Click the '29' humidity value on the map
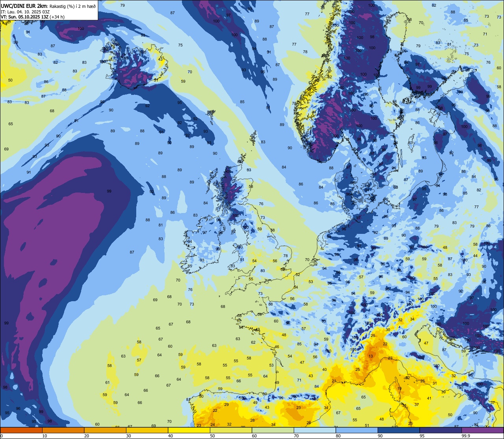This screenshot has height=439, width=504. pos(226,404)
